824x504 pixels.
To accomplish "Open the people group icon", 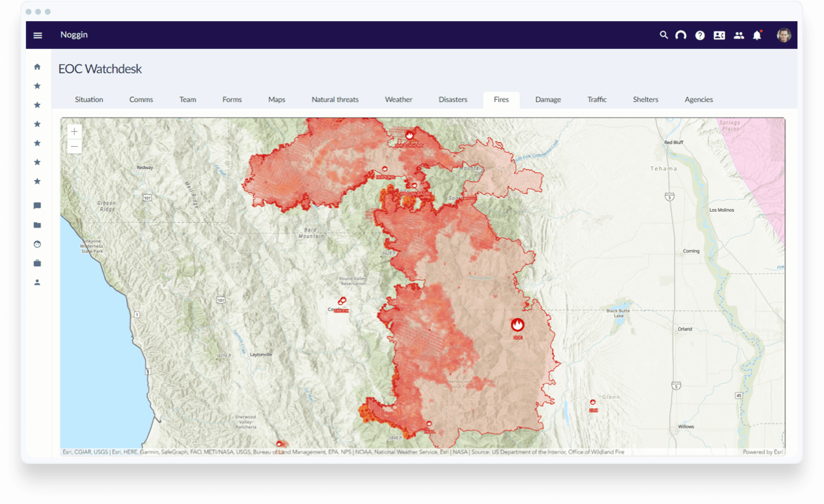I will (738, 35).
